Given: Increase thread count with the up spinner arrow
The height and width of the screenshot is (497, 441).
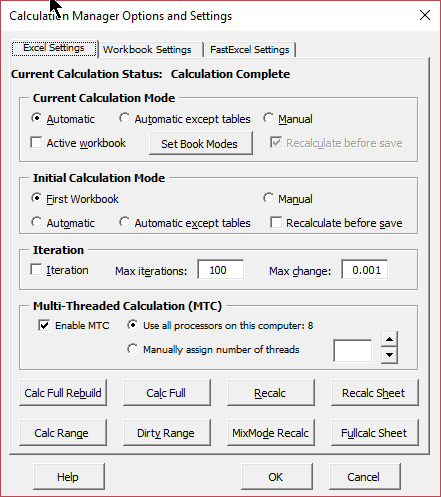Looking at the screenshot, I should click(x=389, y=340).
